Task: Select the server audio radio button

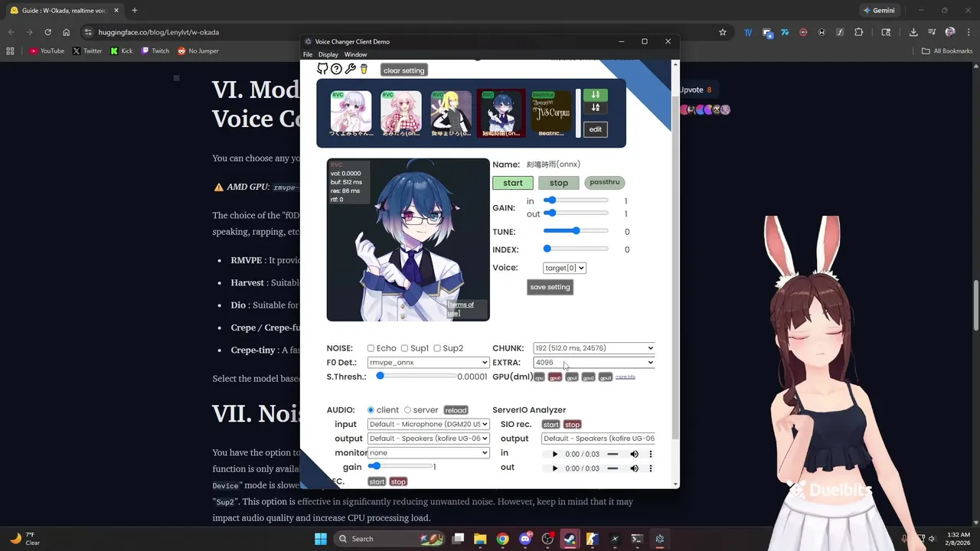Action: (407, 410)
